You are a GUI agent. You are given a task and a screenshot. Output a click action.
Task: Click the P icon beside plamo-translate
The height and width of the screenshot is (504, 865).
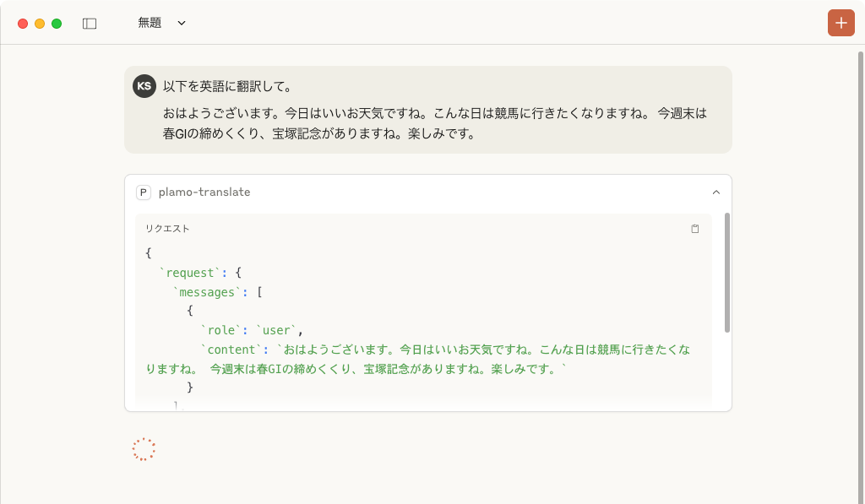pyautogui.click(x=144, y=192)
